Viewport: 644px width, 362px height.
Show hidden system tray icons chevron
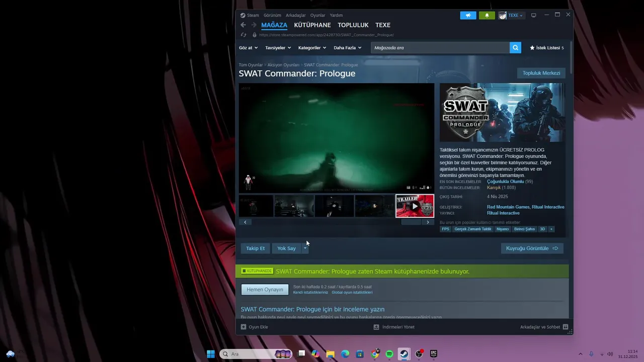click(580, 354)
